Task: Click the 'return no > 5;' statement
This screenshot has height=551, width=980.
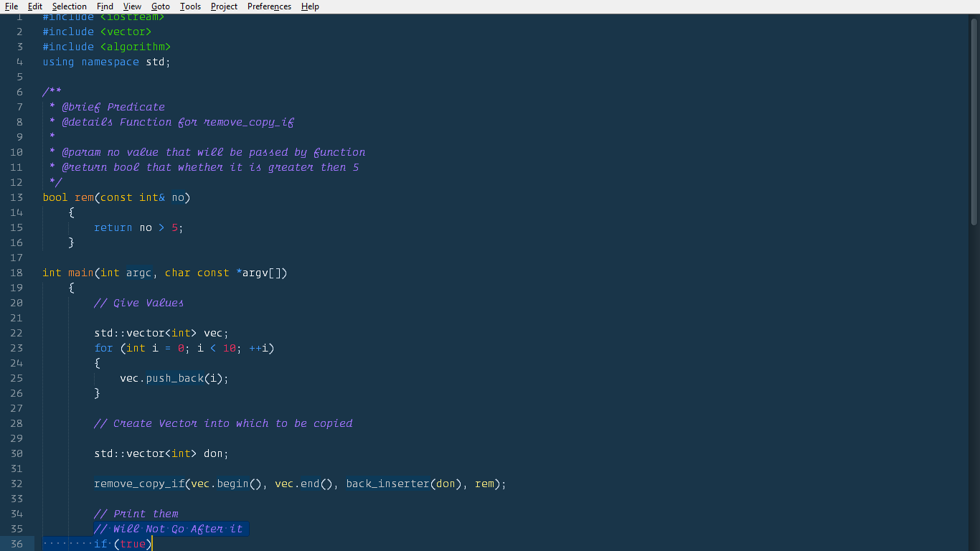Action: [138, 227]
